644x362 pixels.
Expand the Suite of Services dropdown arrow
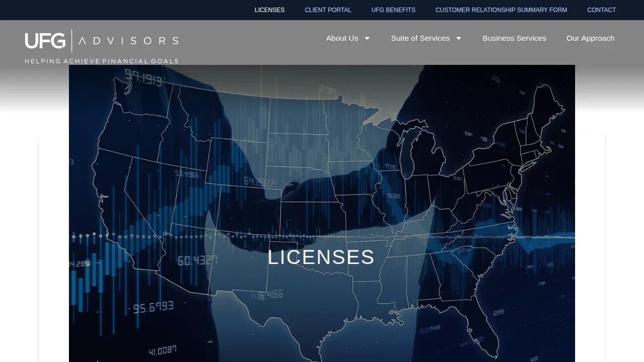(458, 38)
